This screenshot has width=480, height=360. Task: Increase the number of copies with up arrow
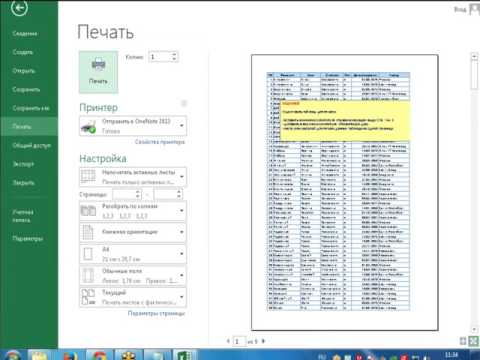click(174, 54)
